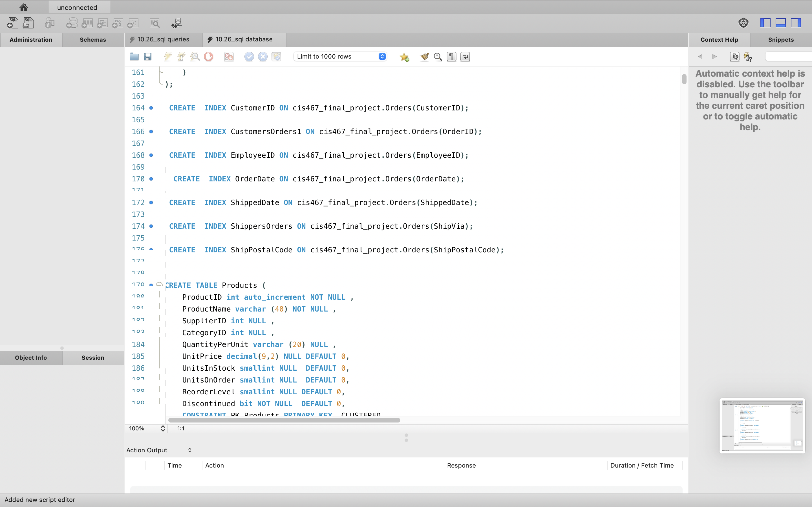Beautify the script using the broom icon
The width and height of the screenshot is (812, 507).
click(x=424, y=57)
